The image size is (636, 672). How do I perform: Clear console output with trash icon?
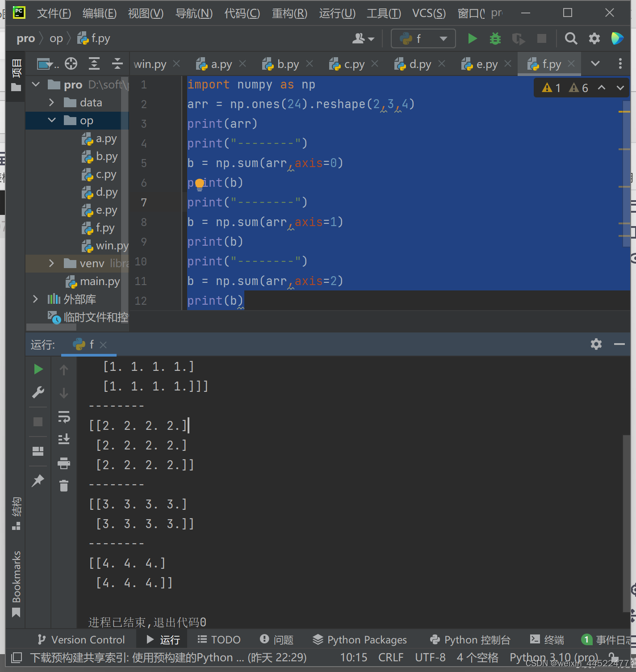coord(64,486)
